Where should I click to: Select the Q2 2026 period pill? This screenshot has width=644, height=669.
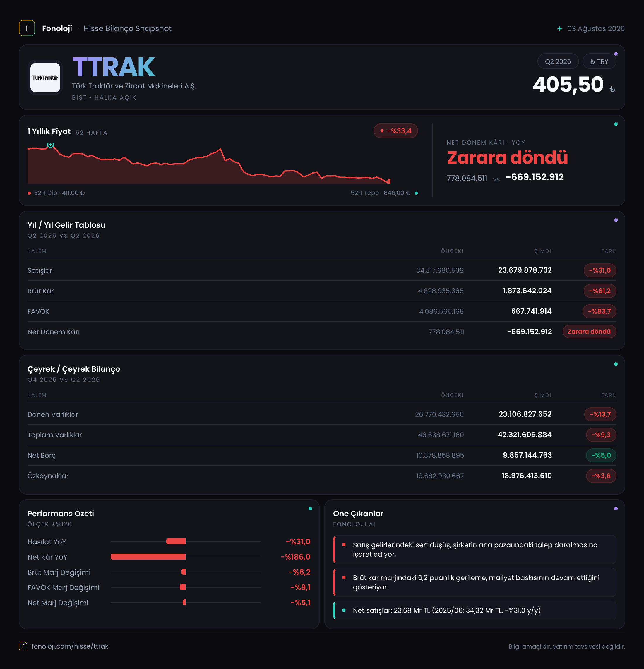558,61
